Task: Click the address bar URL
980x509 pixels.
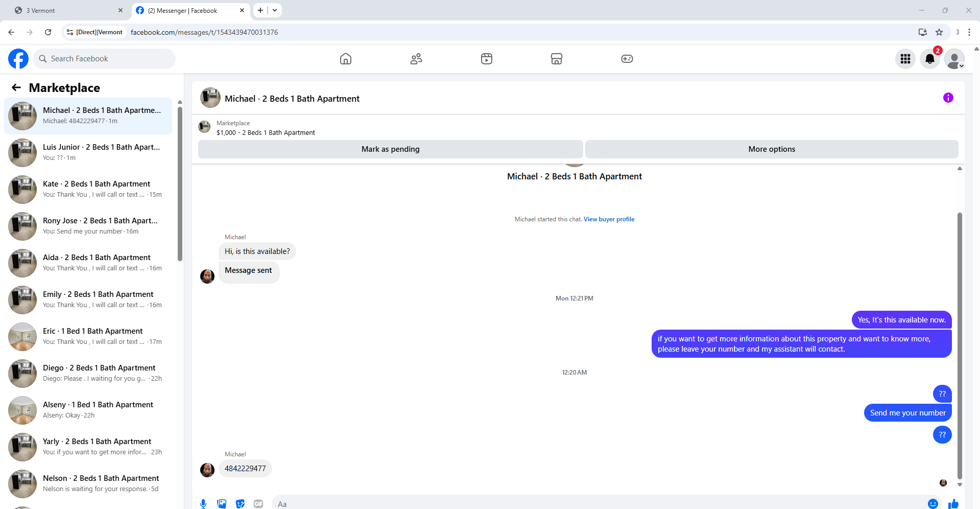Action: pyautogui.click(x=204, y=32)
